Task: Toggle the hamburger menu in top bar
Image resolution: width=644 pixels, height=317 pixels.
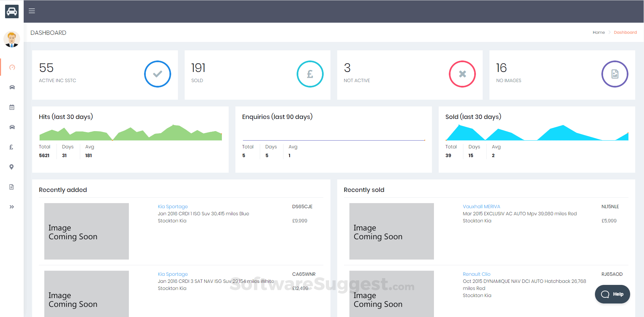Action: 32,11
